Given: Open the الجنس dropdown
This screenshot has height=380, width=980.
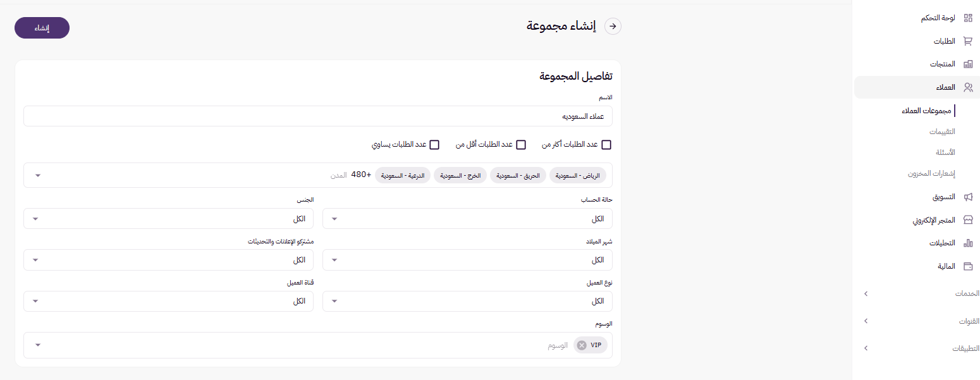Looking at the screenshot, I should click(x=168, y=218).
